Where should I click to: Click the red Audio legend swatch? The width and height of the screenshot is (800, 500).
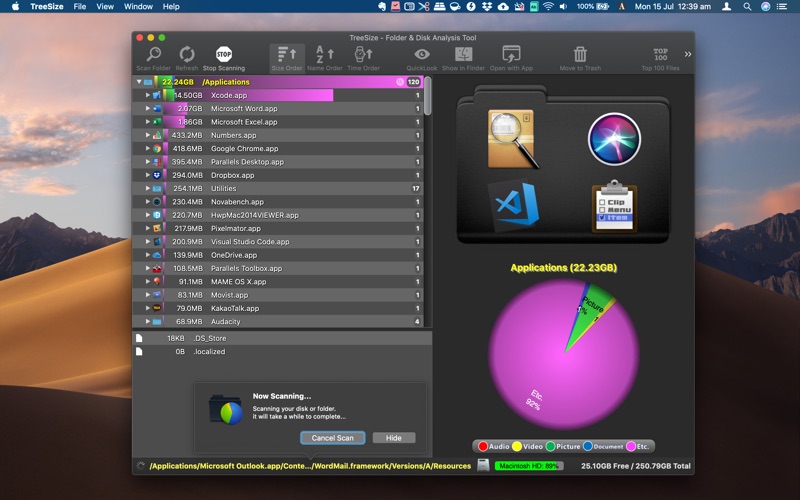coord(482,446)
